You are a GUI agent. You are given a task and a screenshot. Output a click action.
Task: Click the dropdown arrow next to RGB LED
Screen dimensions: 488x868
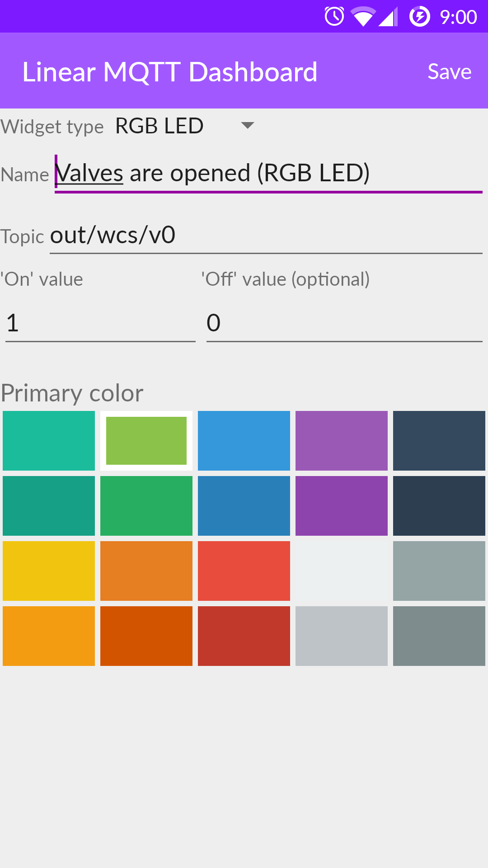(x=248, y=125)
